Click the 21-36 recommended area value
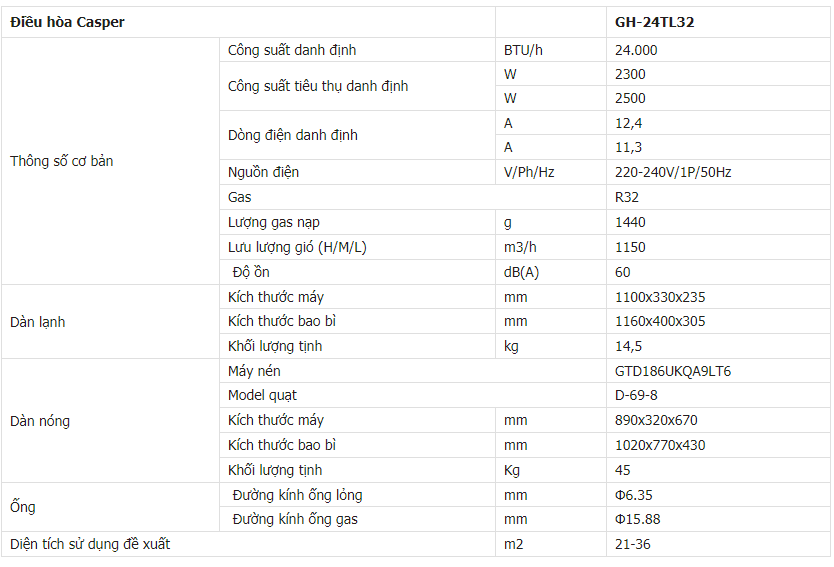Screen dimensions: 834x567 pyautogui.click(x=633, y=544)
